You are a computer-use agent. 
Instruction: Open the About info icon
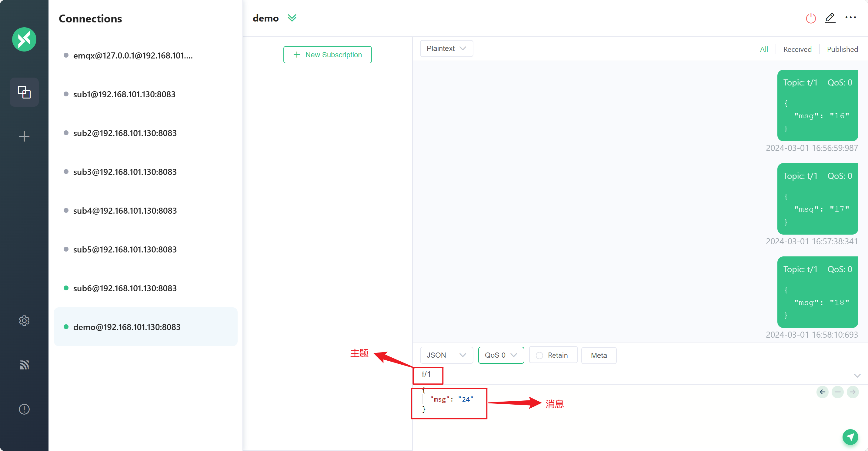pyautogui.click(x=24, y=409)
